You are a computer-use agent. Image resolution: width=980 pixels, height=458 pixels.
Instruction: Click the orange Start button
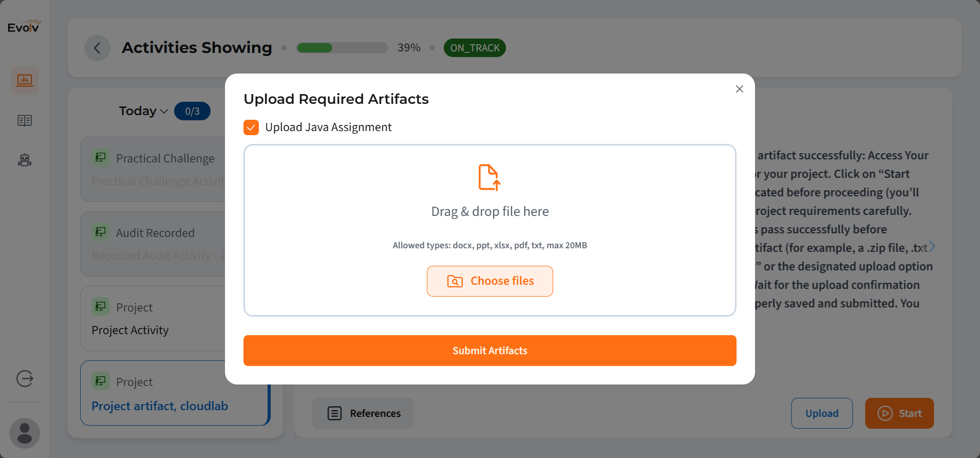click(899, 413)
